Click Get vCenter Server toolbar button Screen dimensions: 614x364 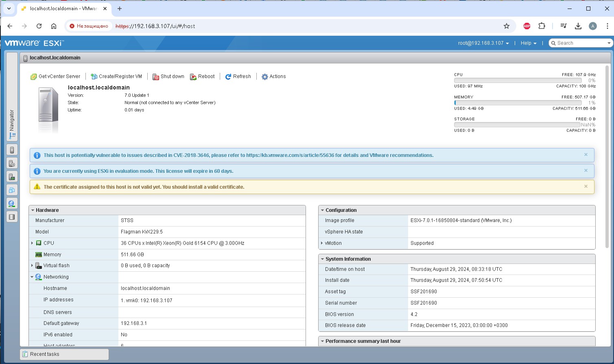[55, 76]
